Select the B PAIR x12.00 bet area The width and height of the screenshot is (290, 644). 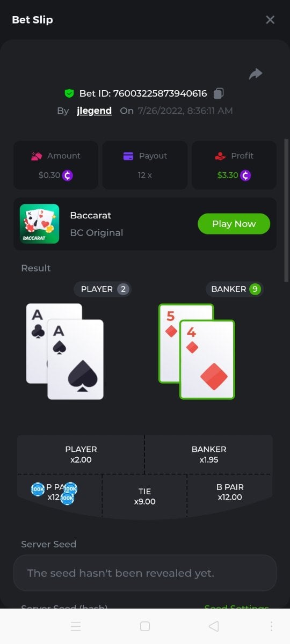230,492
